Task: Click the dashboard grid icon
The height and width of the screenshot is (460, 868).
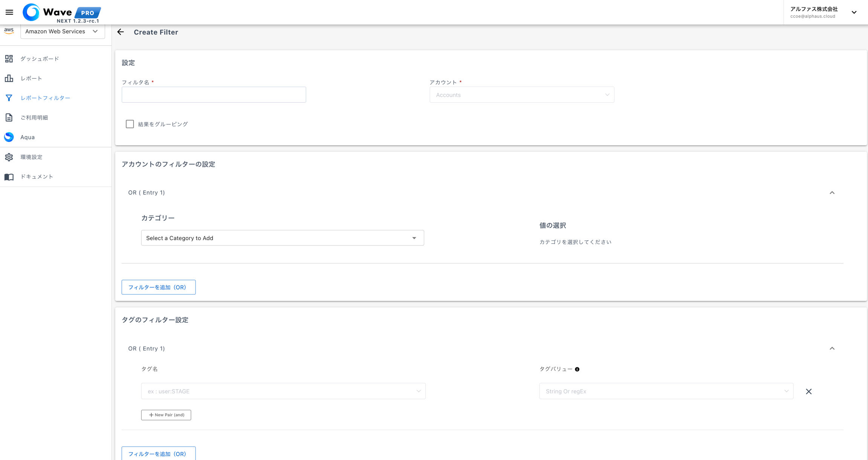Action: pyautogui.click(x=9, y=59)
